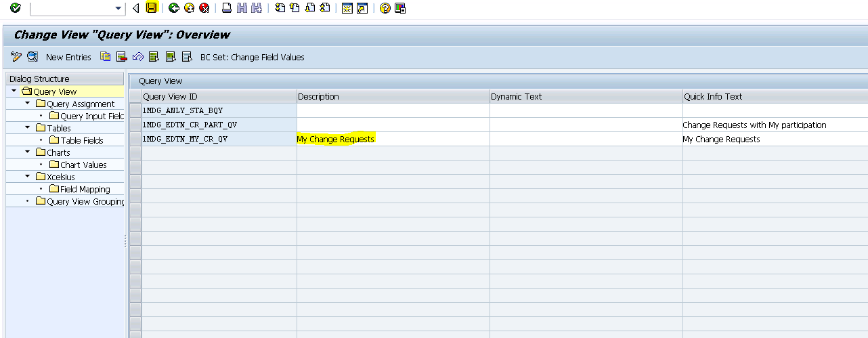868x338 pixels.
Task: Select row of 1MDG_EDTN_CR_PART_QV using row selector
Action: pos(135,125)
